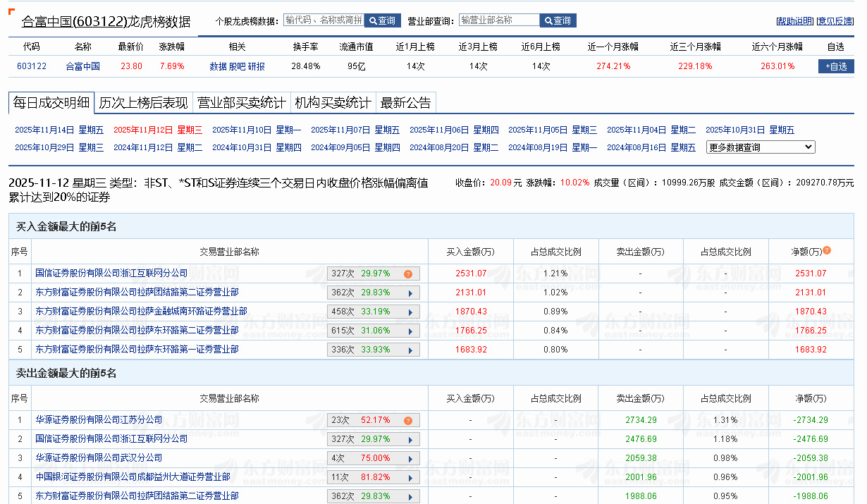
Task: Focus the 输代码、名称或简拼 input field
Action: (x=324, y=20)
